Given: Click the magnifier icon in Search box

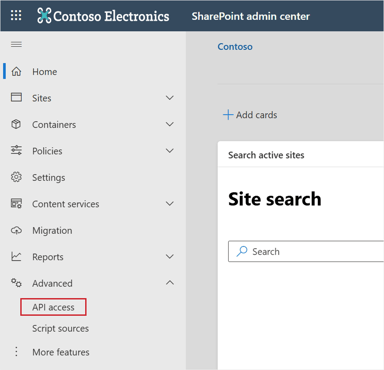Looking at the screenshot, I should click(242, 251).
